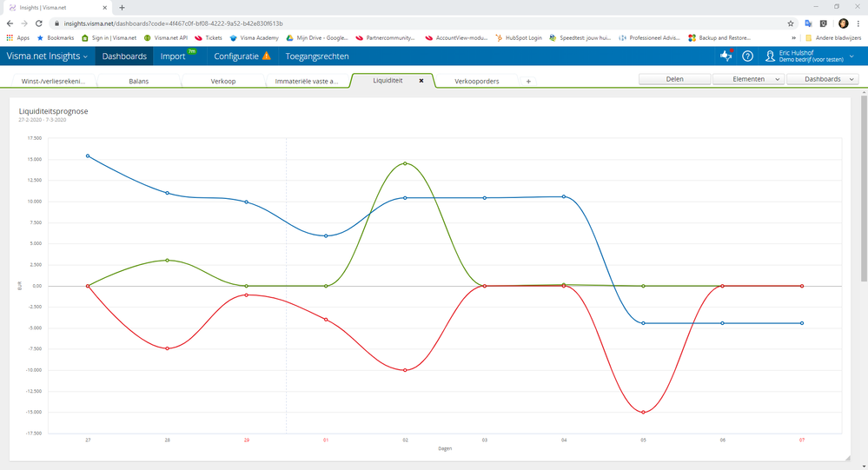Open the Backup and Restore bookmark
Image resolution: width=868 pixels, height=470 pixels.
pyautogui.click(x=719, y=37)
